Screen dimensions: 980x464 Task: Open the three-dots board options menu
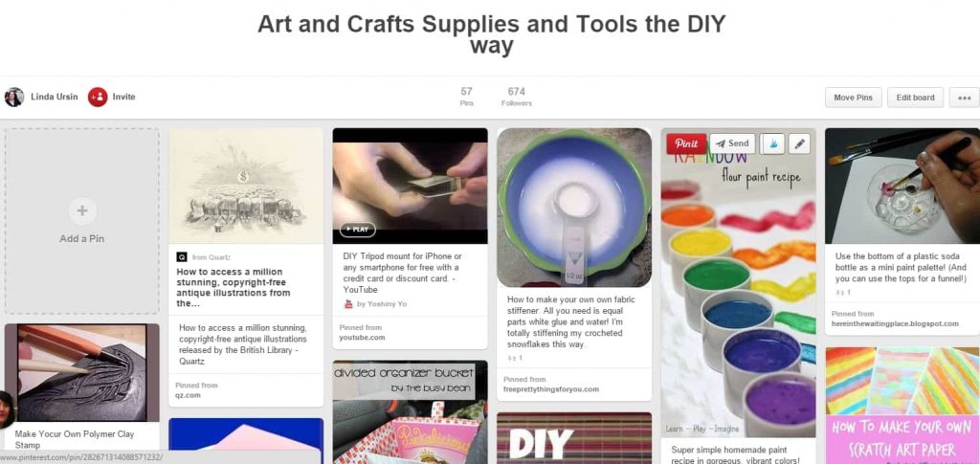964,98
